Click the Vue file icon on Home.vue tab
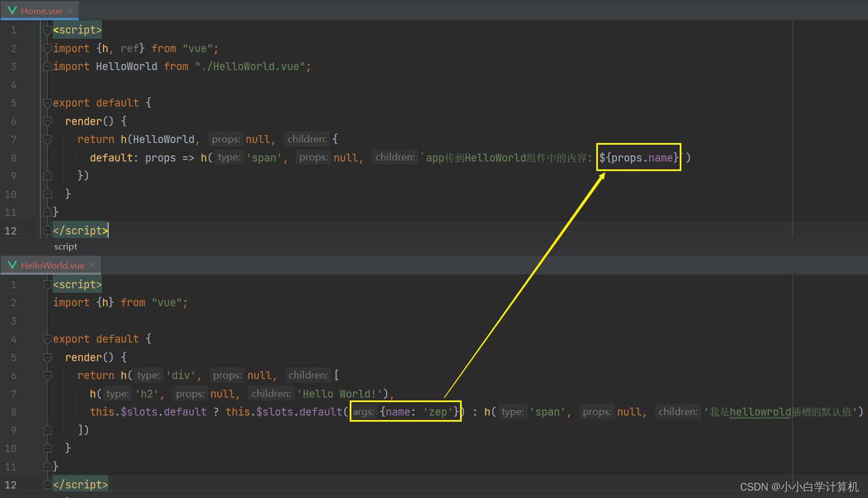This screenshot has height=498, width=868. coord(12,11)
